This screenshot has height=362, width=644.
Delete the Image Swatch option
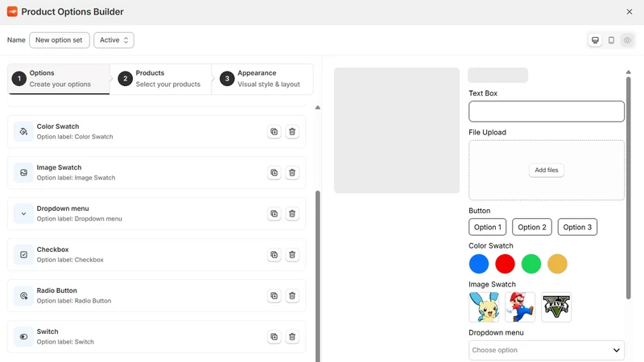pyautogui.click(x=292, y=173)
